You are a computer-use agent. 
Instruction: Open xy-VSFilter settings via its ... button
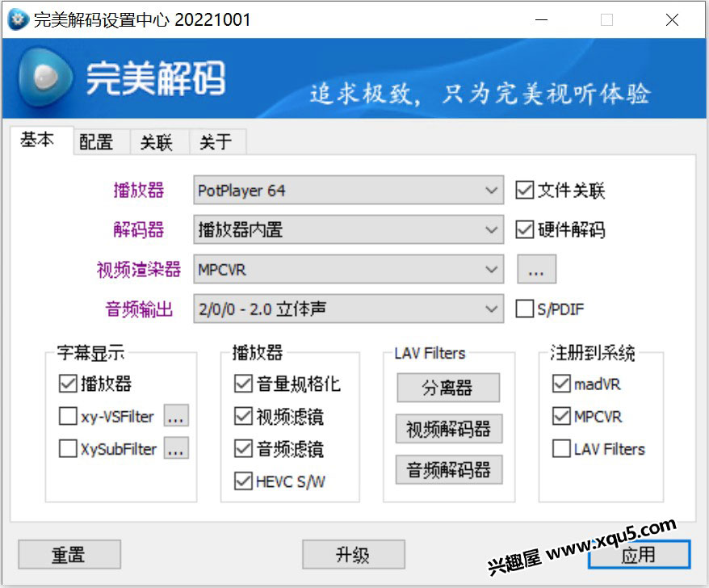click(176, 416)
